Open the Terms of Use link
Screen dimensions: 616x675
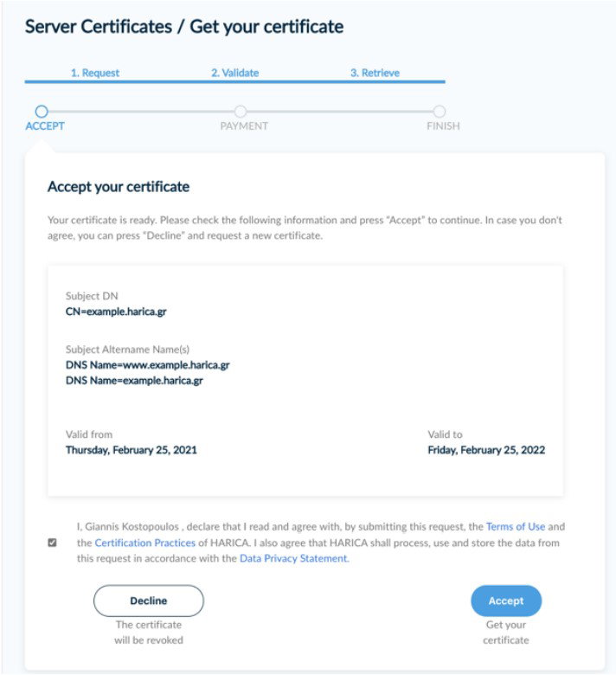(516, 526)
